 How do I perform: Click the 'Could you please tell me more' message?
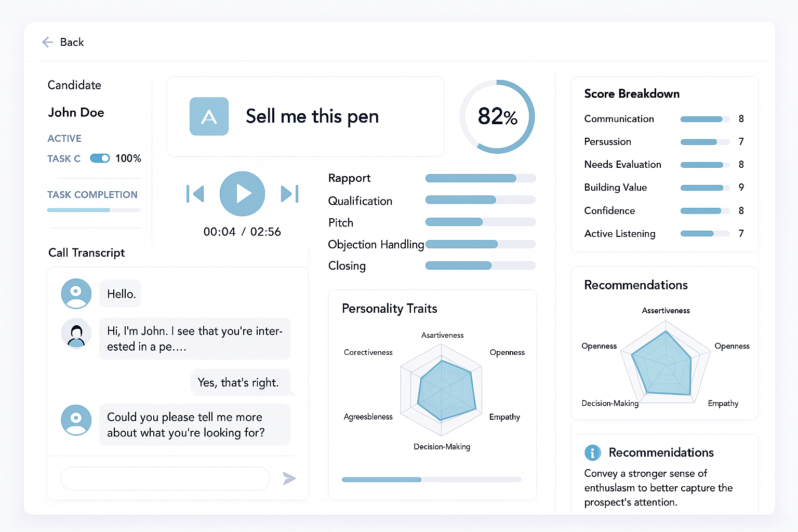pyautogui.click(x=194, y=425)
